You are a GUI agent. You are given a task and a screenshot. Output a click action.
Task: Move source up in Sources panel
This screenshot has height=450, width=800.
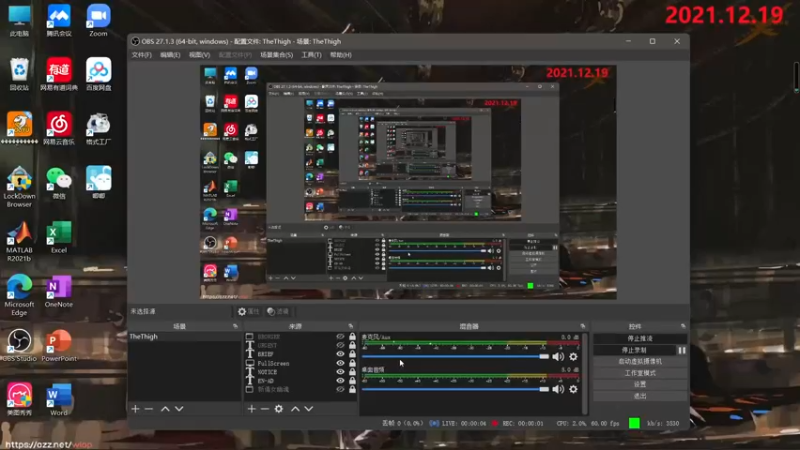pyautogui.click(x=295, y=409)
